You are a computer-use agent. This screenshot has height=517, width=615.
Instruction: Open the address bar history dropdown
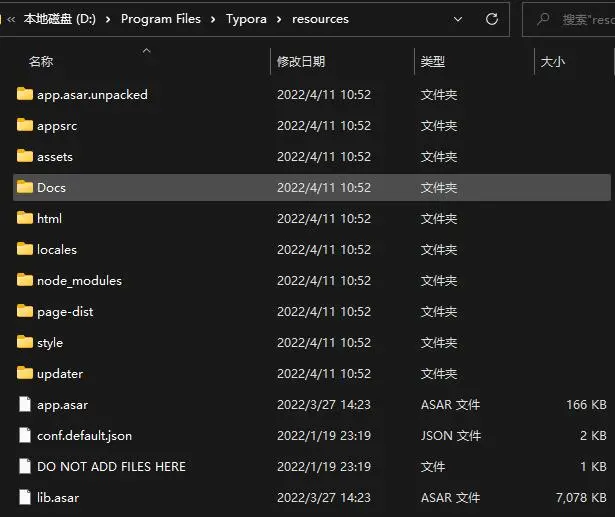tap(458, 19)
